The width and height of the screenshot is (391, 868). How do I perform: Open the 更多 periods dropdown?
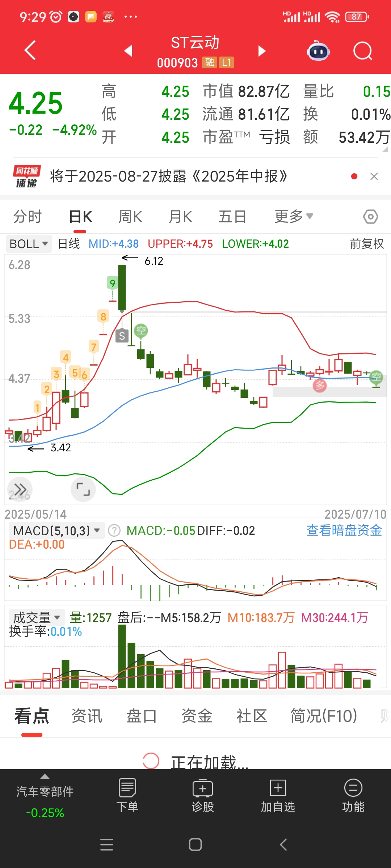[294, 217]
